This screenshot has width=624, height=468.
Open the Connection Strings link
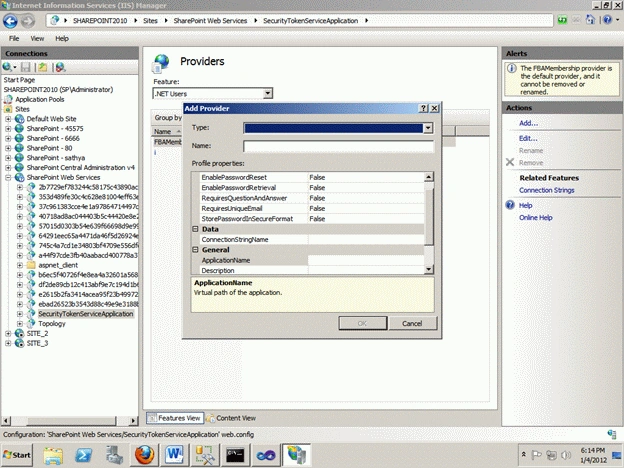pos(546,190)
